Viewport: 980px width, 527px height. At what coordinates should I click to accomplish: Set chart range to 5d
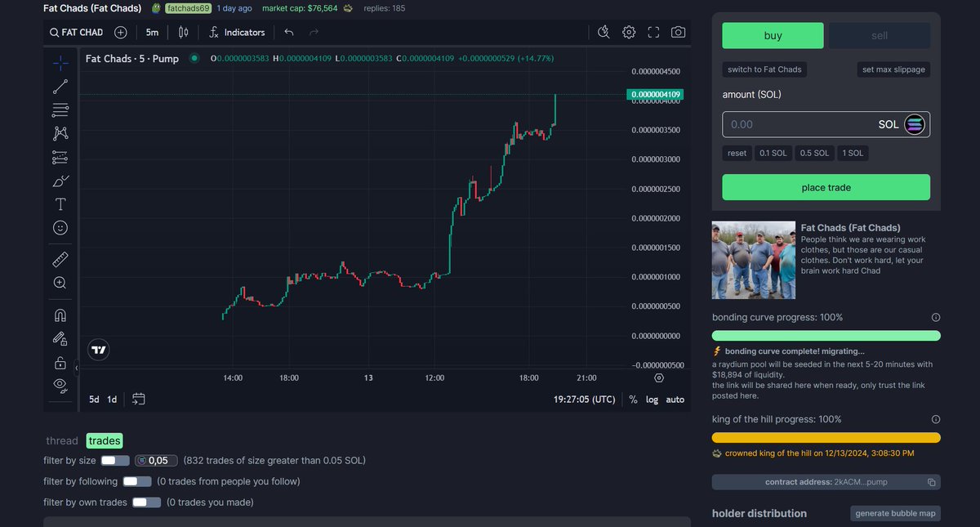tap(95, 400)
